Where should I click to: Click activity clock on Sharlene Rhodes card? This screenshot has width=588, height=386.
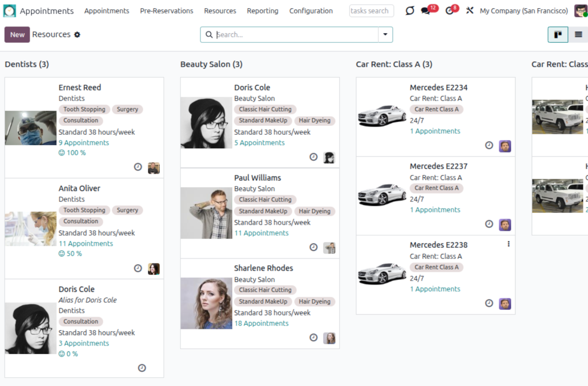313,338
